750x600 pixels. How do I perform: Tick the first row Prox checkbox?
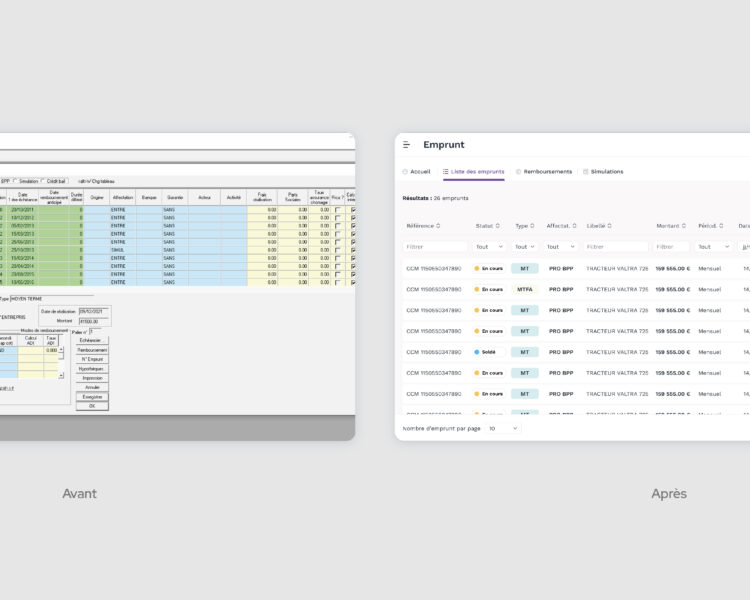(x=337, y=210)
